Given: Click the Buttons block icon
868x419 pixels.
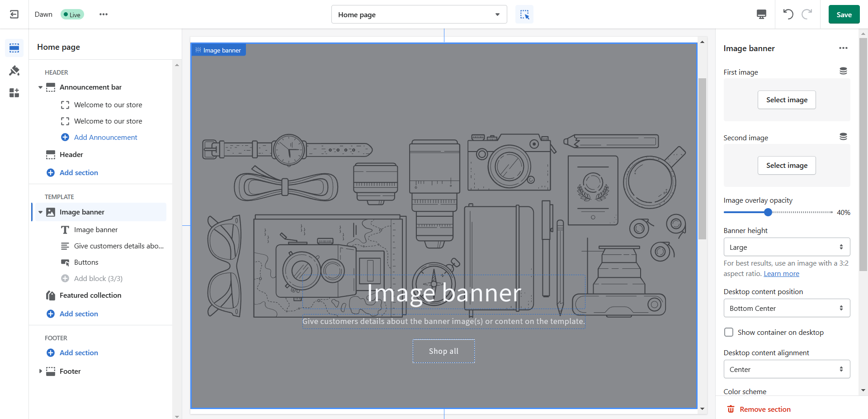Looking at the screenshot, I should tap(65, 262).
